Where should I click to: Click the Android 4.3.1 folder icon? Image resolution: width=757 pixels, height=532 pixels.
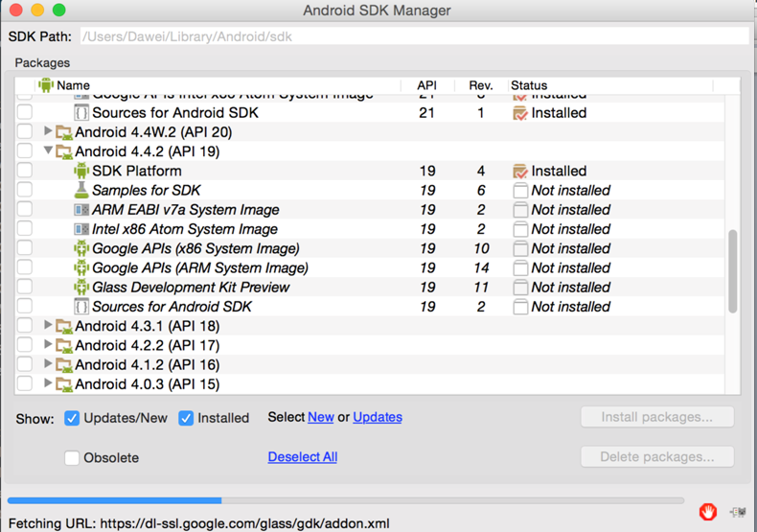tap(64, 327)
